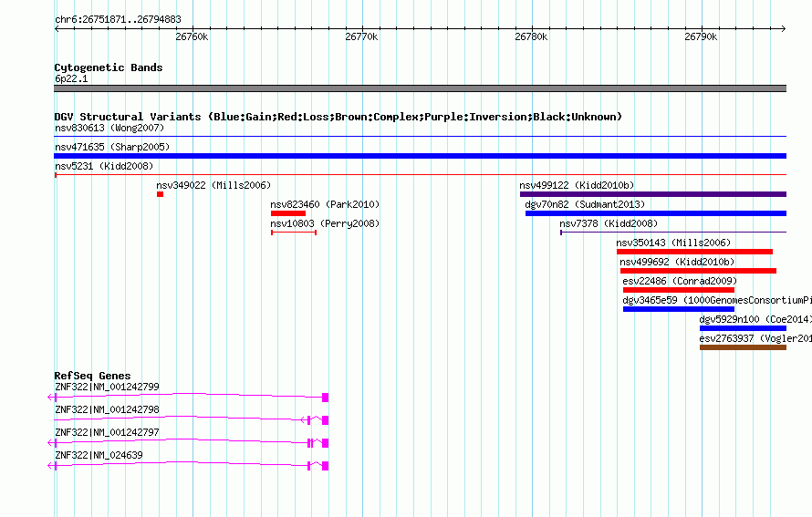Click the Cytogenetic Bands track title
This screenshot has height=517, width=812.
pyautogui.click(x=109, y=67)
